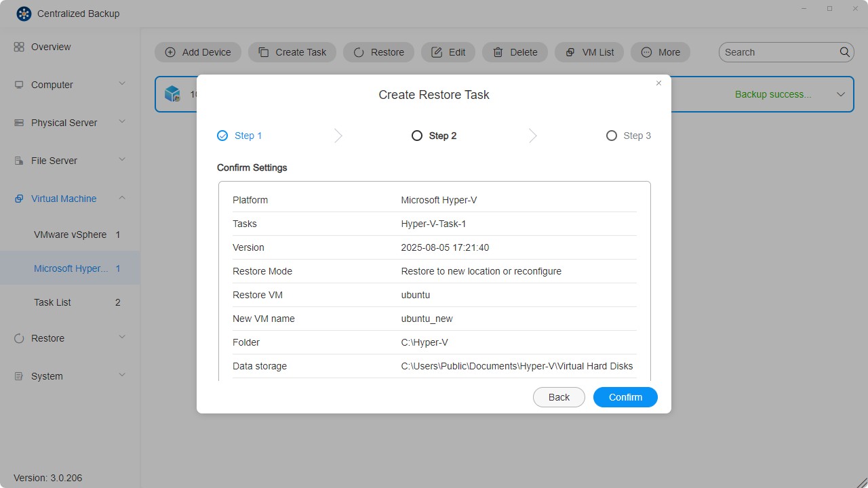
Task: Open the VMware vSphere sidebar item
Action: (71, 235)
